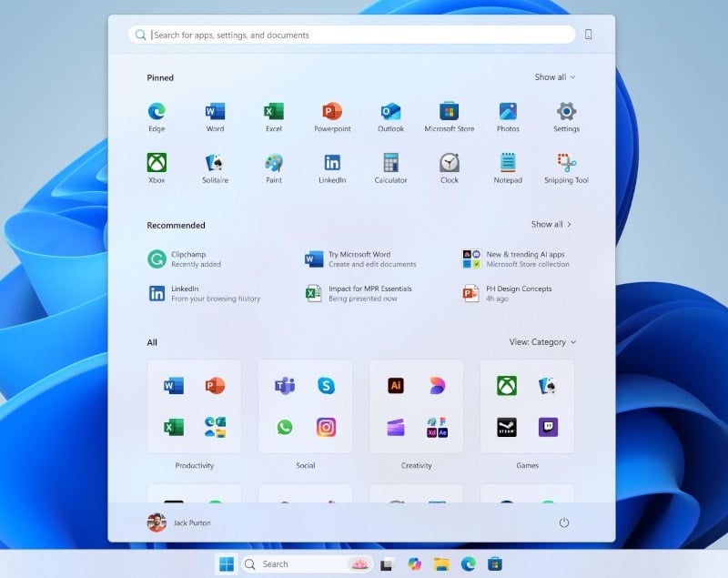
Task: Open pinned Solitaire app
Action: tap(215, 168)
